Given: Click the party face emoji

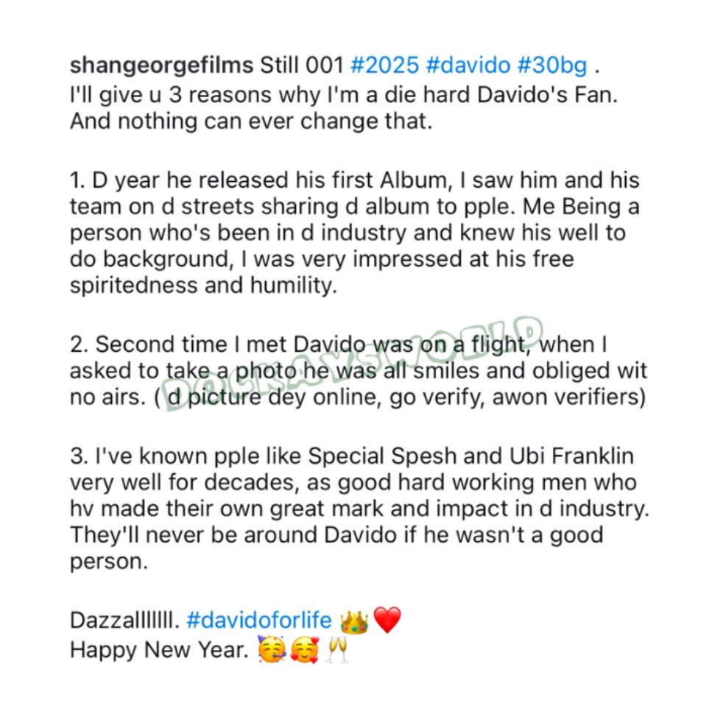Looking at the screenshot, I should (271, 649).
